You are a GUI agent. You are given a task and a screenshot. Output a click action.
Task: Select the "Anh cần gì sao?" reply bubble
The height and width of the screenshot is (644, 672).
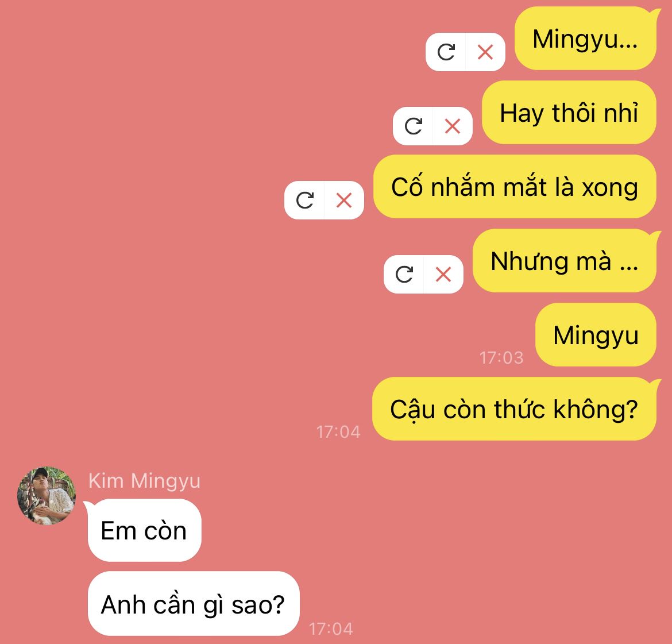[x=194, y=604]
